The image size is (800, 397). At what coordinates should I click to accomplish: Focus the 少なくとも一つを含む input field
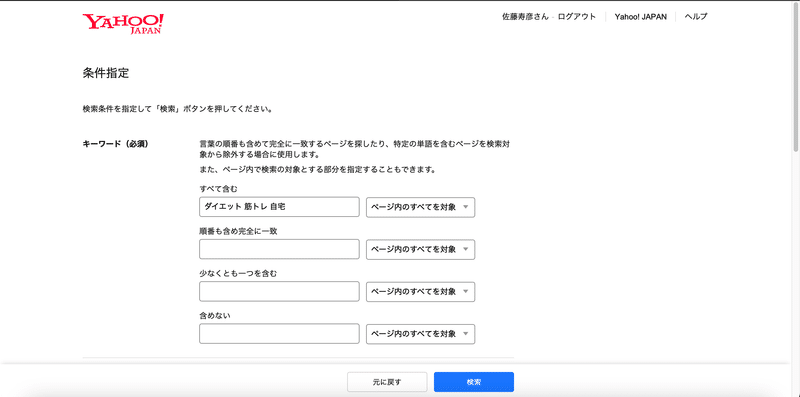[x=279, y=292]
